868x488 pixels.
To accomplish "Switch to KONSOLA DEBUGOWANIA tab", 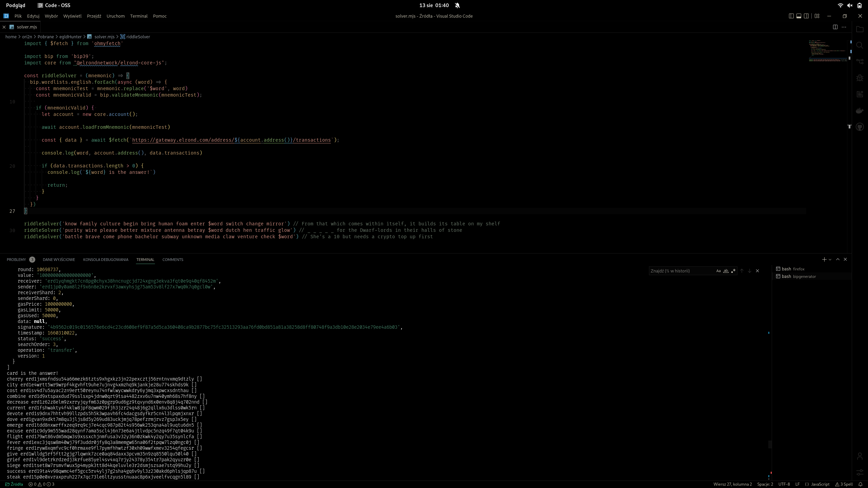I will pyautogui.click(x=105, y=260).
